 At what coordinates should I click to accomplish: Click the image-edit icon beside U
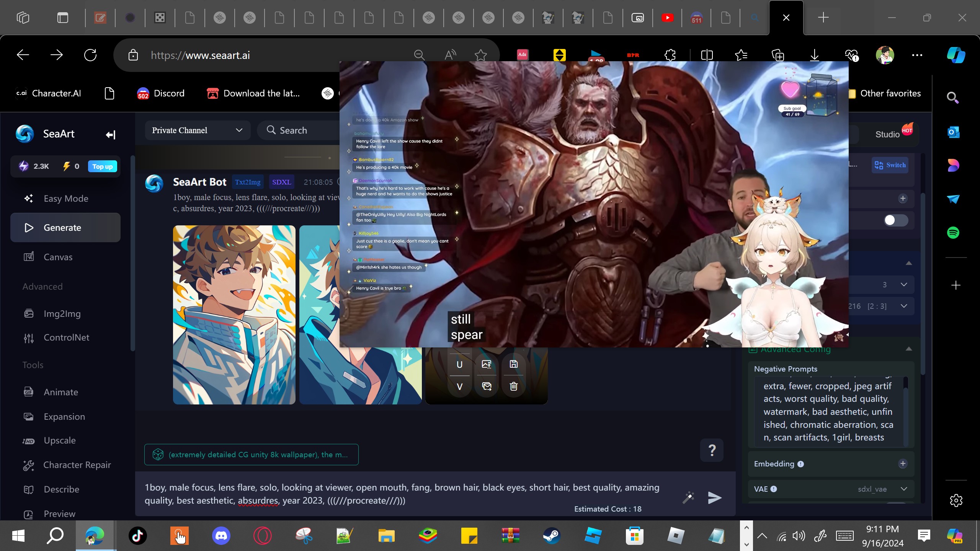click(487, 364)
